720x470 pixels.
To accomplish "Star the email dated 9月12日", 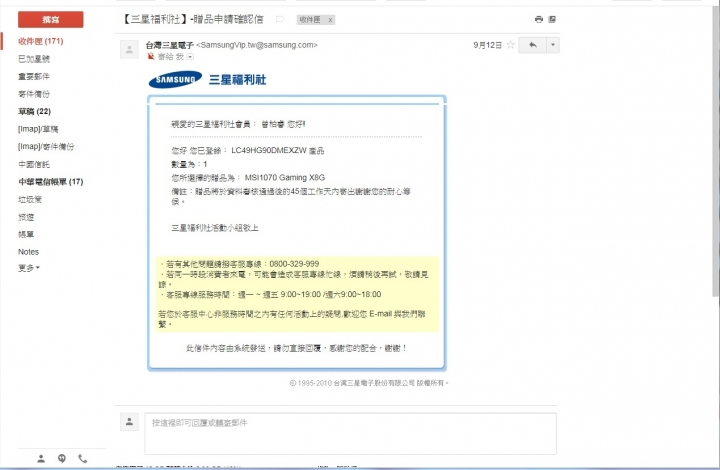I will [x=510, y=45].
